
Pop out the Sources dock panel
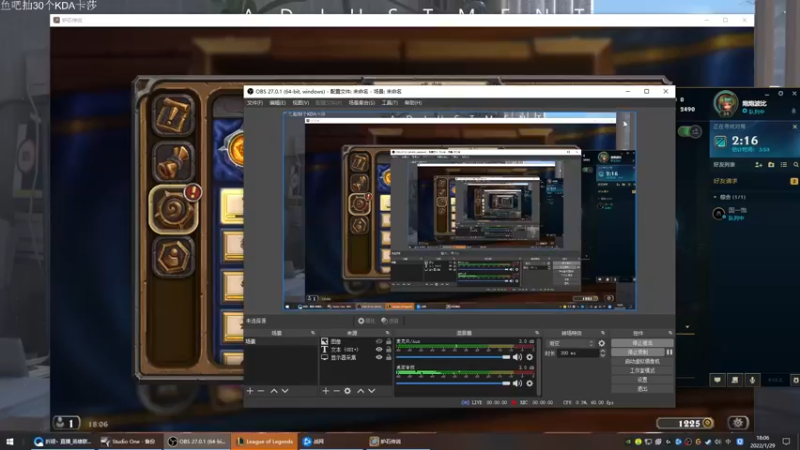(x=387, y=333)
